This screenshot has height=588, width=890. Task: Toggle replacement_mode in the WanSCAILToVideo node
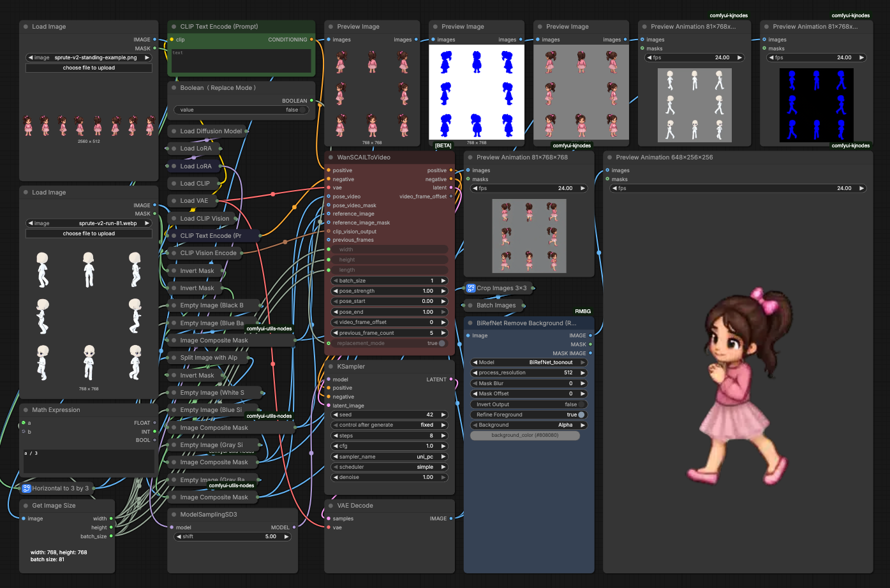point(389,343)
